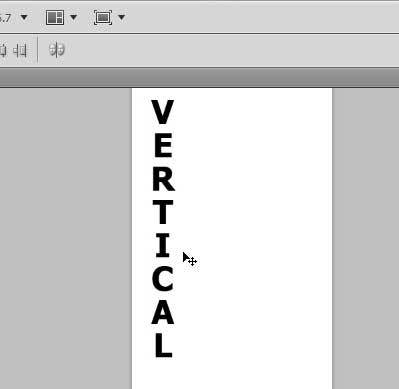Click the last letter L on canvas

point(163,345)
